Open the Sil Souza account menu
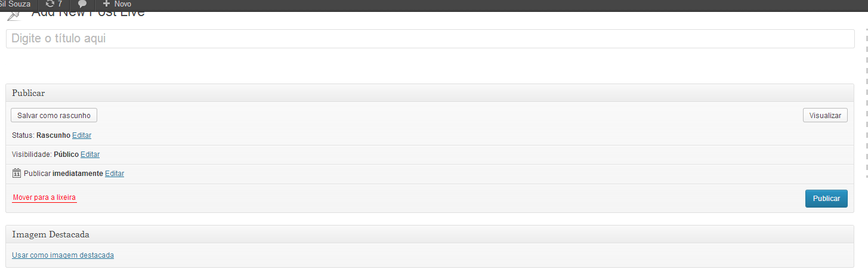The width and height of the screenshot is (868, 275). [x=16, y=4]
